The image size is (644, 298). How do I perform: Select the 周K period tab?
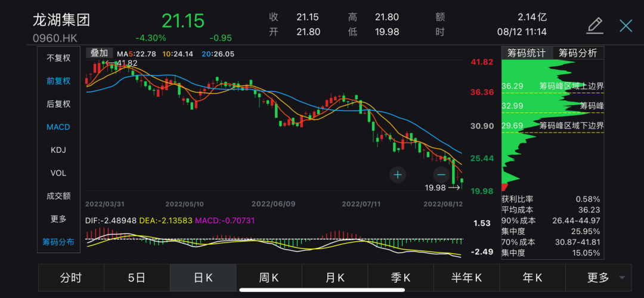(269, 278)
